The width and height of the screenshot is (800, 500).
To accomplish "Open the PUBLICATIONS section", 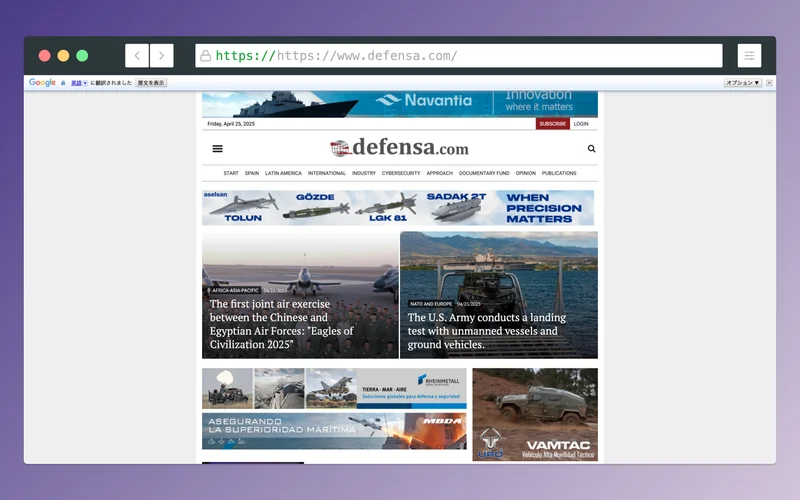I will pos(559,173).
